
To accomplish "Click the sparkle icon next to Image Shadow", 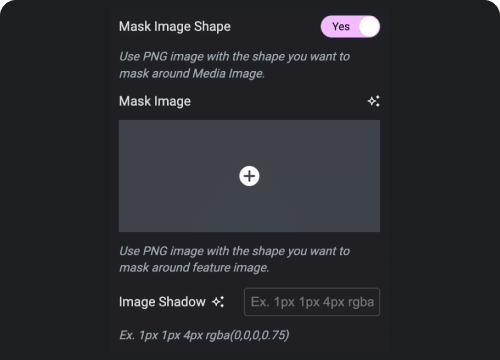I will [x=218, y=302].
